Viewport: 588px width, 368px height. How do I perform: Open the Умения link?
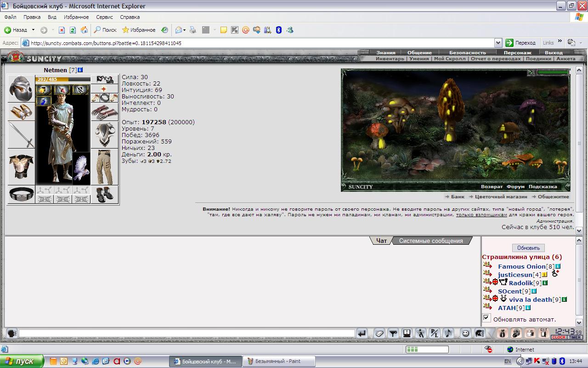(419, 59)
